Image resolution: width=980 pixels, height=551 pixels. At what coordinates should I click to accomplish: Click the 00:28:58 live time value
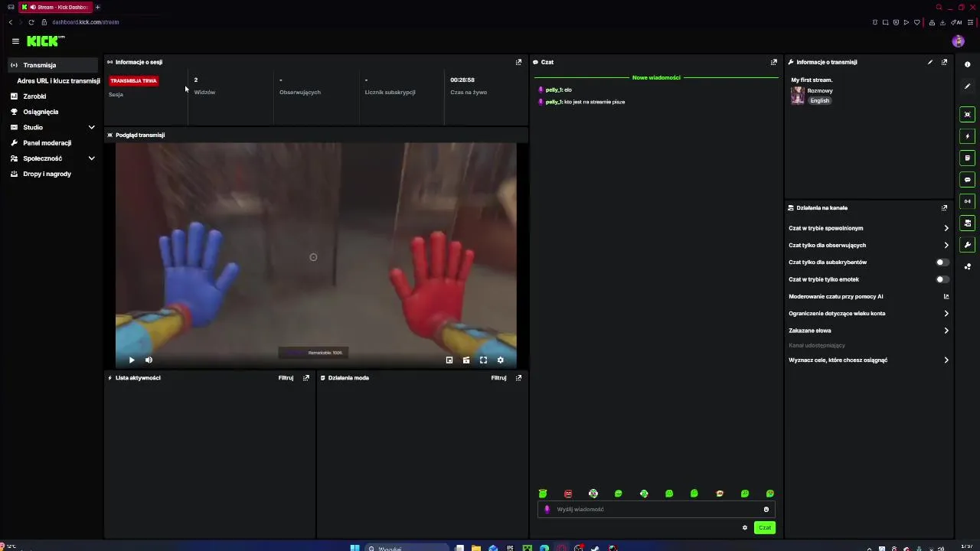click(x=462, y=80)
